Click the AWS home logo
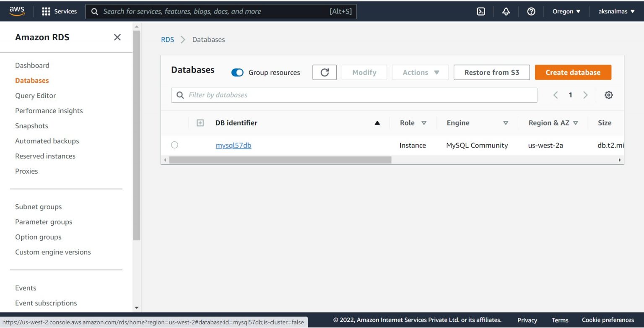The width and height of the screenshot is (644, 328). tap(16, 11)
